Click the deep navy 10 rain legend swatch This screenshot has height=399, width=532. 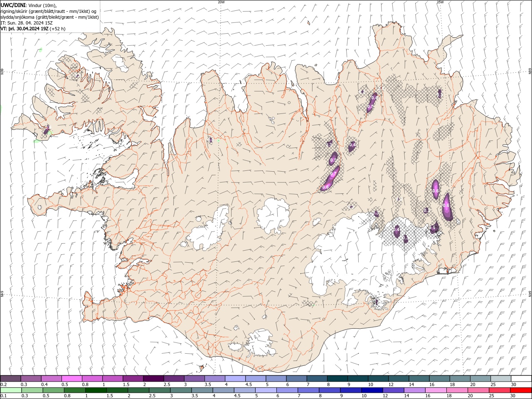pyautogui.click(x=372, y=390)
